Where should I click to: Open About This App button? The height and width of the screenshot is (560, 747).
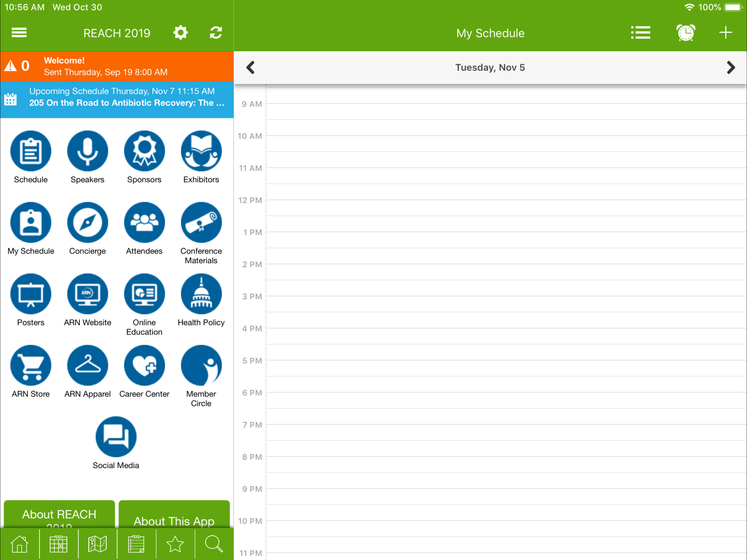pyautogui.click(x=174, y=514)
